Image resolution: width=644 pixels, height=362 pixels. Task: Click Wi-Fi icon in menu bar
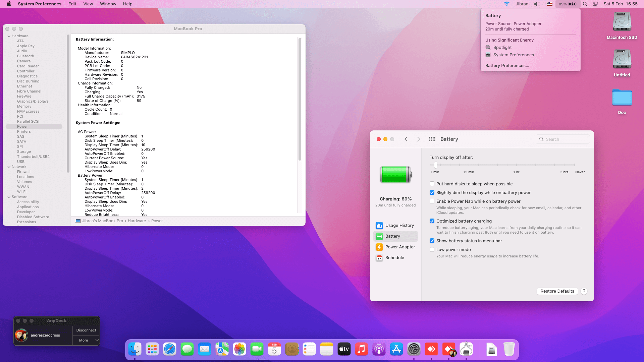point(507,4)
